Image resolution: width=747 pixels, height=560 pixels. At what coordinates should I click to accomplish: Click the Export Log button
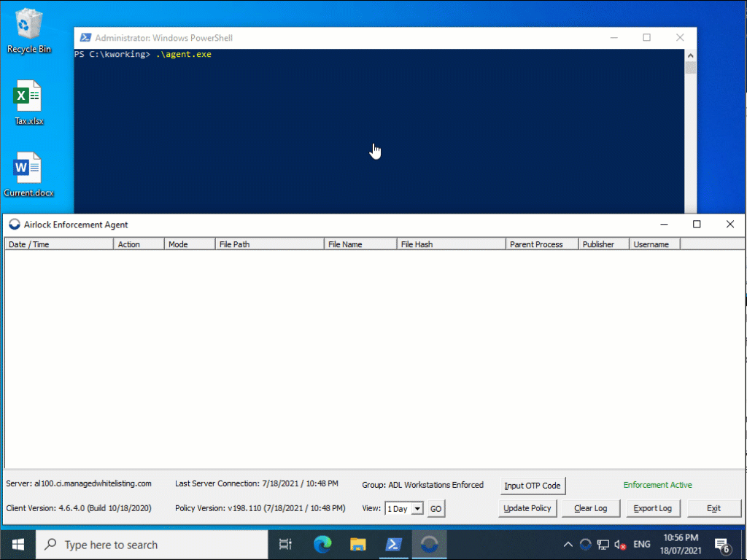[x=653, y=508]
